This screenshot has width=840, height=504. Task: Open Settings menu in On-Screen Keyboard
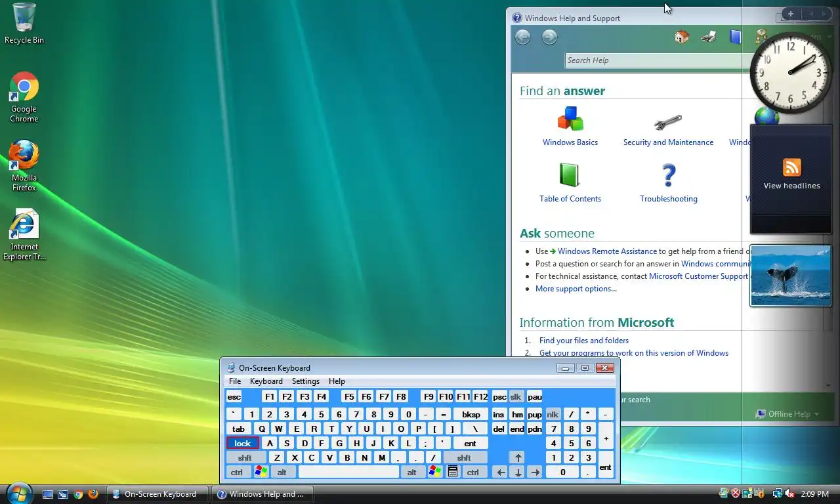(x=306, y=381)
